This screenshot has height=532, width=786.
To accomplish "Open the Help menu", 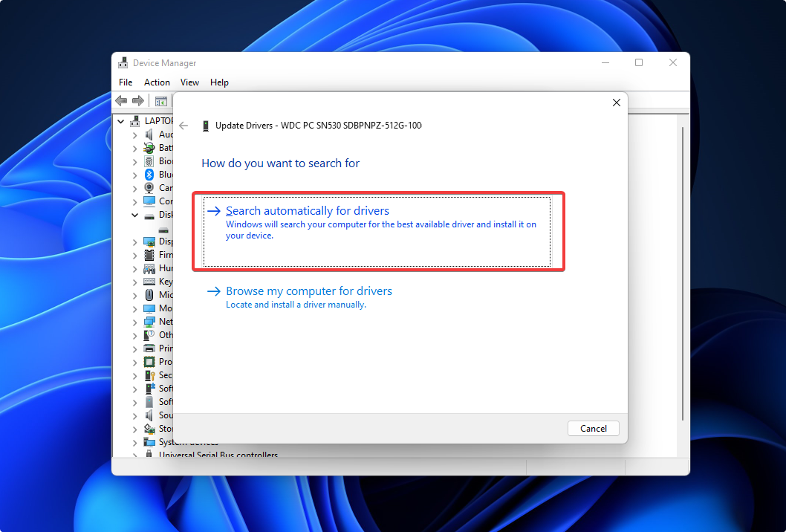I will tap(219, 82).
